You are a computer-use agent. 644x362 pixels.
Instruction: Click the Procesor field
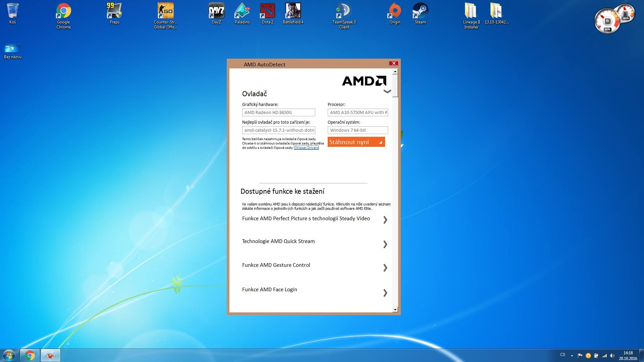point(358,112)
